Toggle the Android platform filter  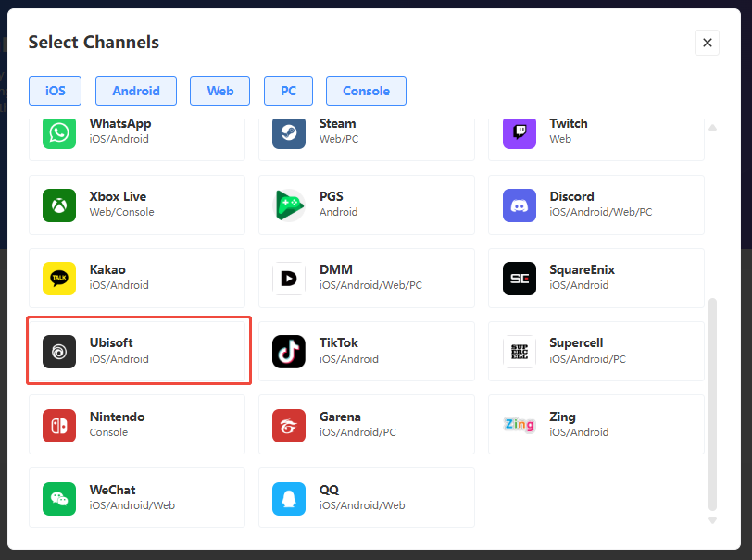(x=136, y=91)
